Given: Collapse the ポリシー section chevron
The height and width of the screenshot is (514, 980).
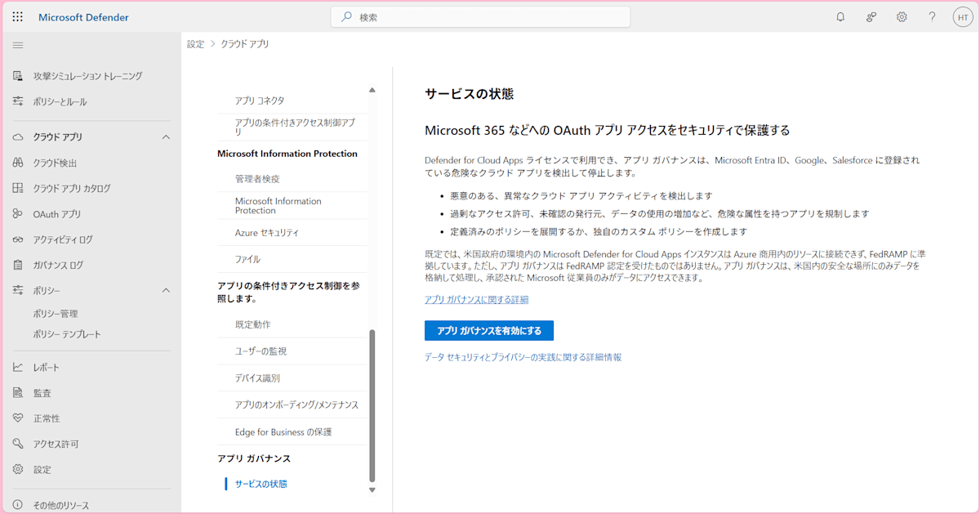Looking at the screenshot, I should click(x=166, y=290).
